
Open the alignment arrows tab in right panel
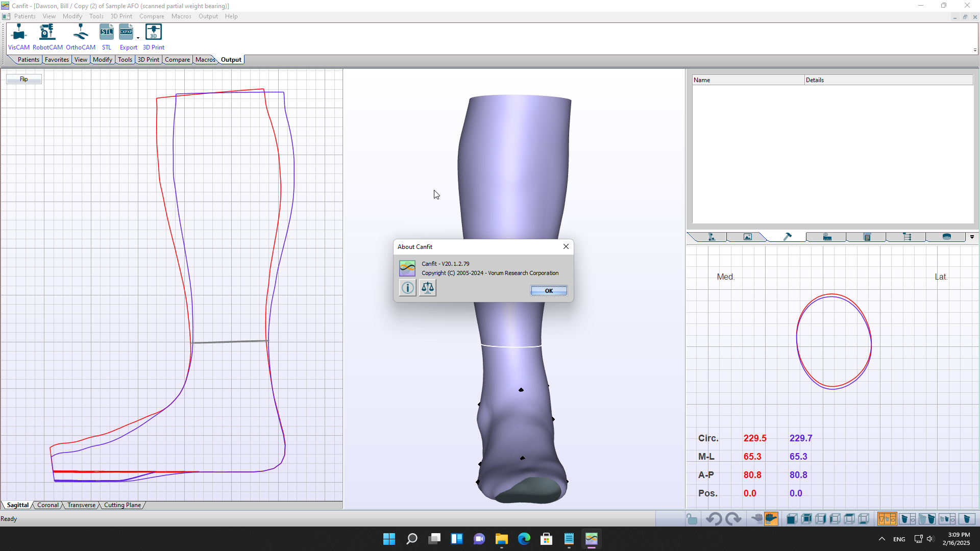pyautogui.click(x=906, y=237)
